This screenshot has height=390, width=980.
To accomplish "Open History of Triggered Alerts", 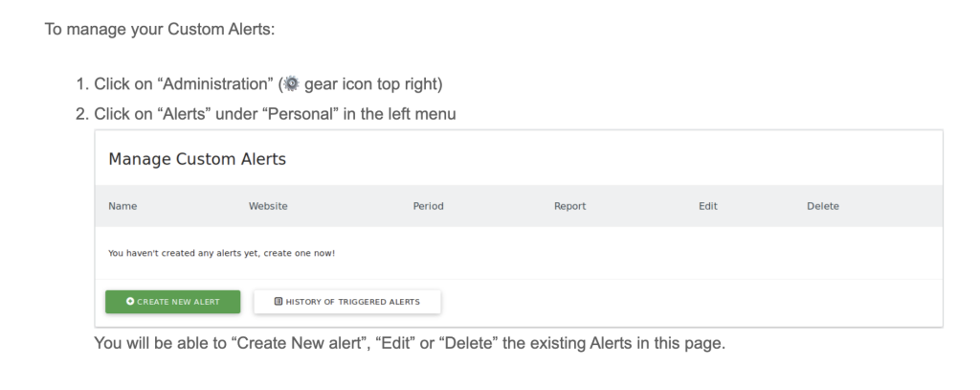I will (352, 302).
